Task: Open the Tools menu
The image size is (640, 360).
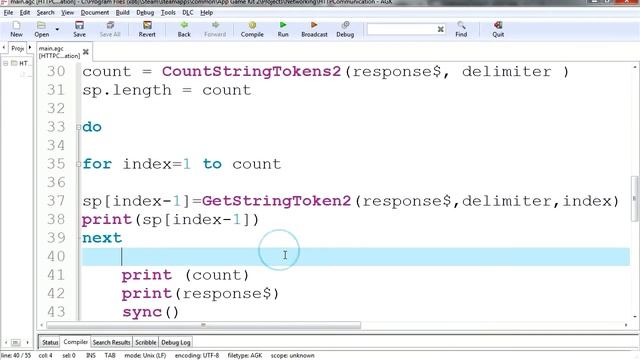Action: (168, 13)
